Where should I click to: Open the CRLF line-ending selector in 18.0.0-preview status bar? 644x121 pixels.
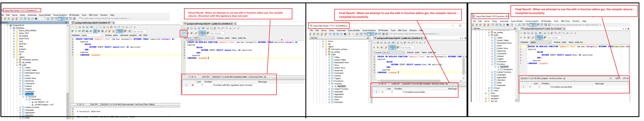point(618,78)
